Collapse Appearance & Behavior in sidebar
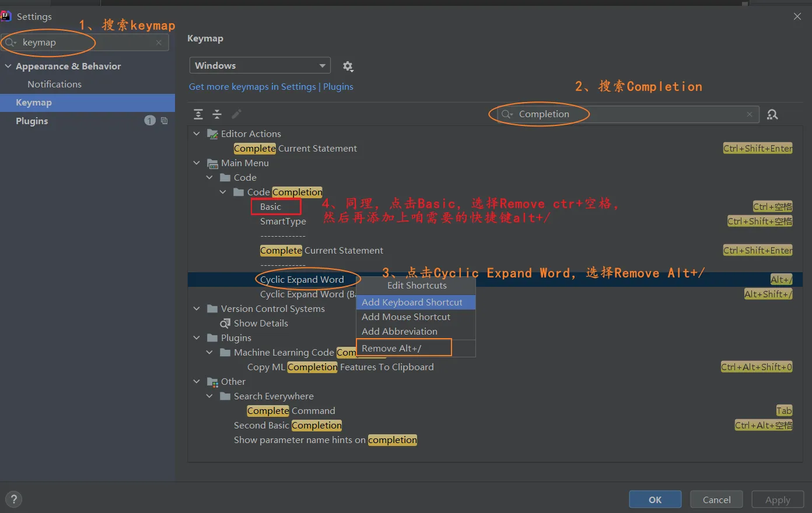Image resolution: width=812 pixels, height=513 pixels. [8, 66]
